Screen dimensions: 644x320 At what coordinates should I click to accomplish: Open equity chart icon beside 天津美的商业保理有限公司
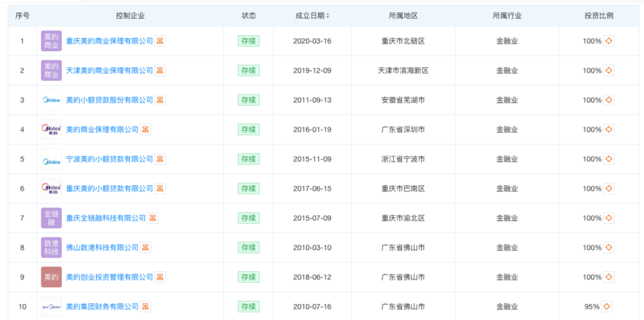point(160,70)
